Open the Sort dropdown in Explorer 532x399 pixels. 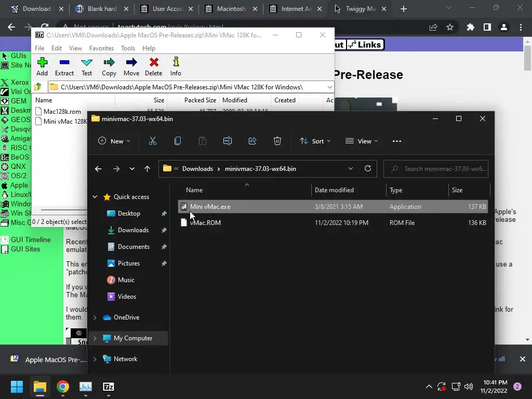(x=315, y=141)
